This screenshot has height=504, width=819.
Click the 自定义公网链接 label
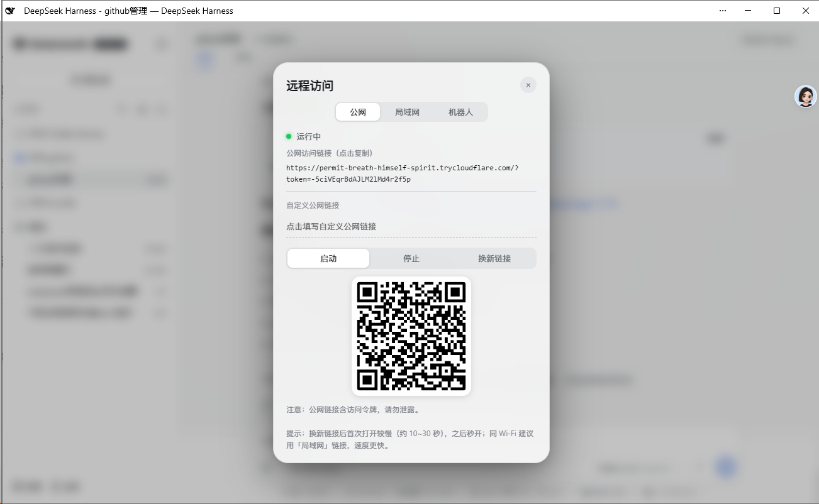[x=313, y=205]
